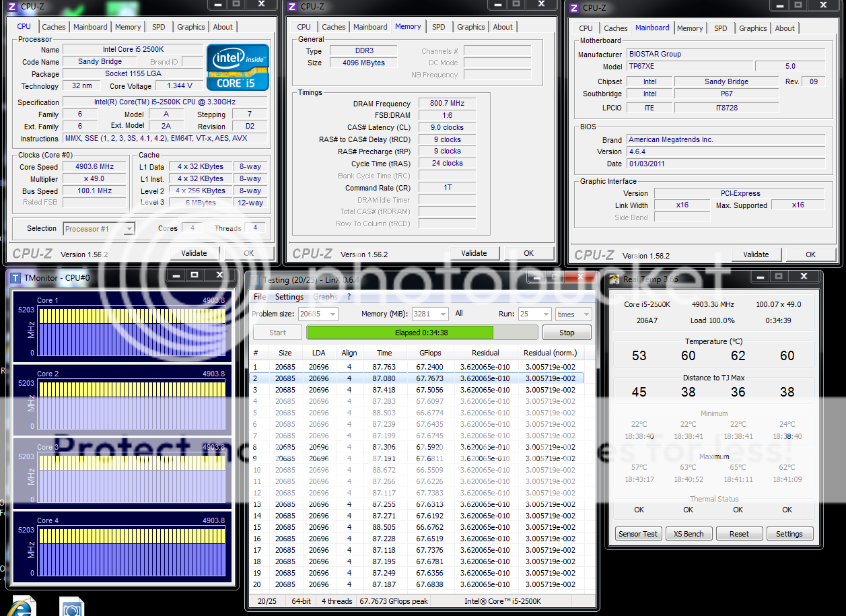Click the LinX title bar icon

[x=254, y=279]
